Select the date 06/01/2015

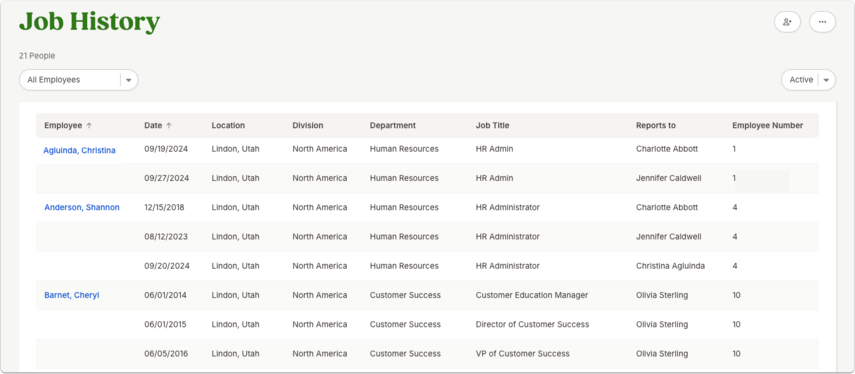click(165, 324)
